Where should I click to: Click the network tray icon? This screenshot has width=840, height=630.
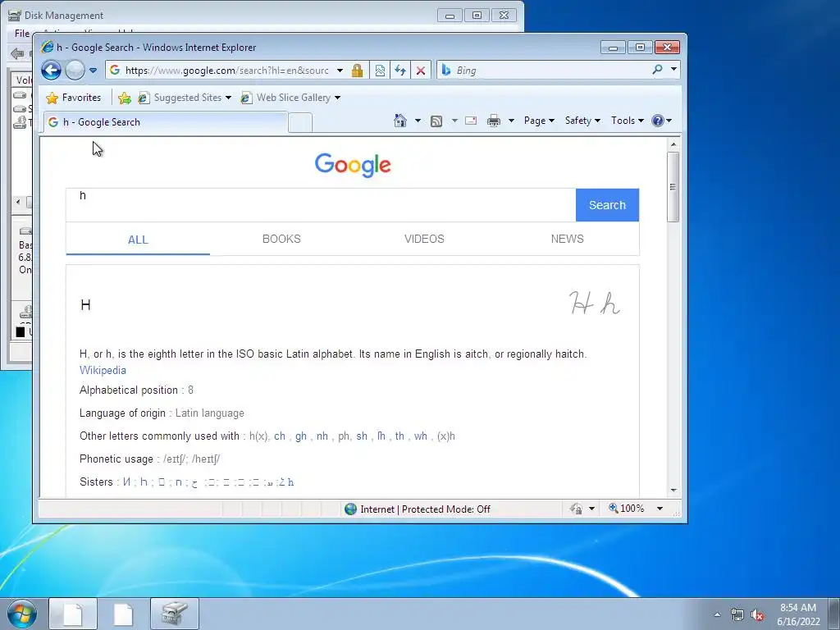[737, 614]
